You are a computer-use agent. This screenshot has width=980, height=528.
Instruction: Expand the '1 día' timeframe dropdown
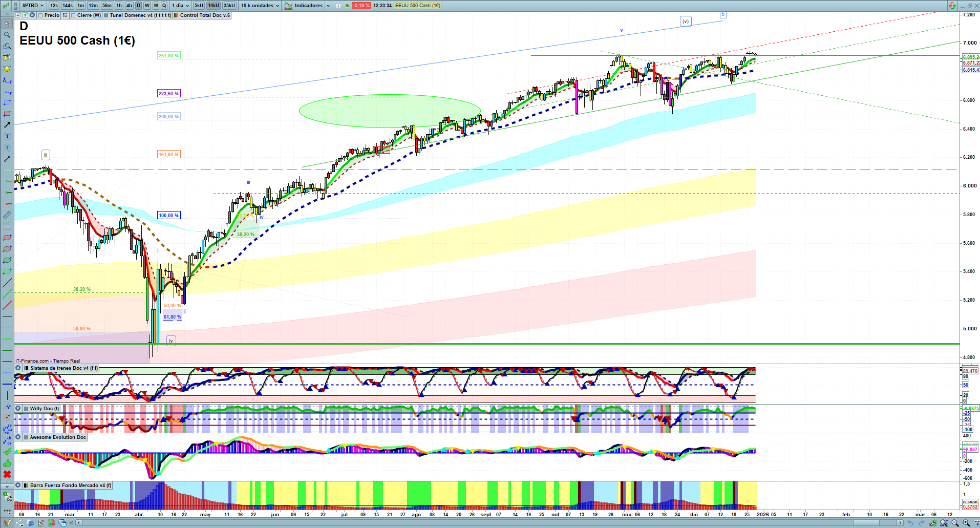click(180, 6)
